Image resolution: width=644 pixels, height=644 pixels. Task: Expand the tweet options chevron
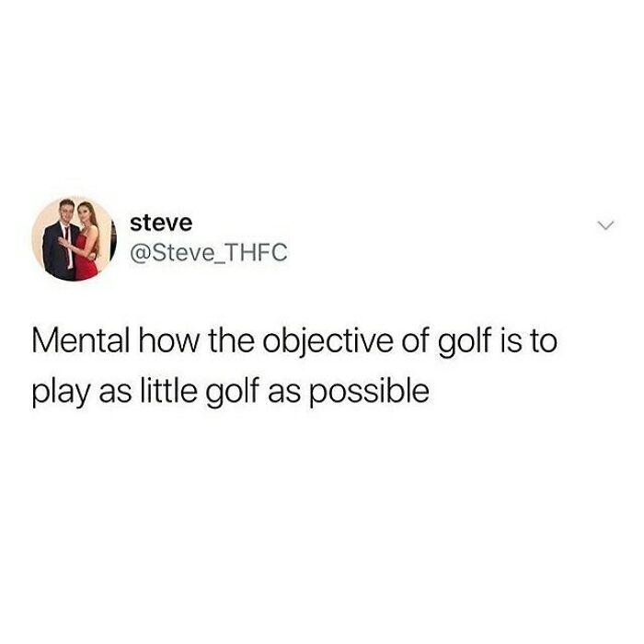605,225
